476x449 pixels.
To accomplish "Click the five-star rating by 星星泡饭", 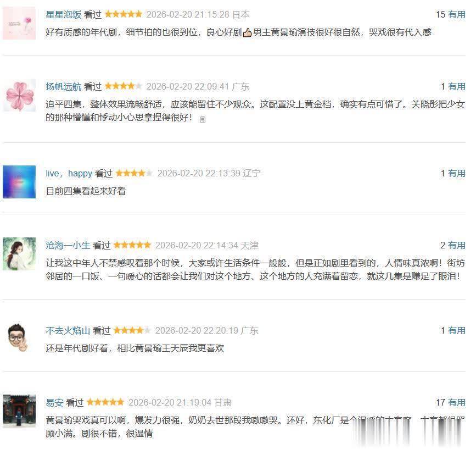I will pos(123,14).
